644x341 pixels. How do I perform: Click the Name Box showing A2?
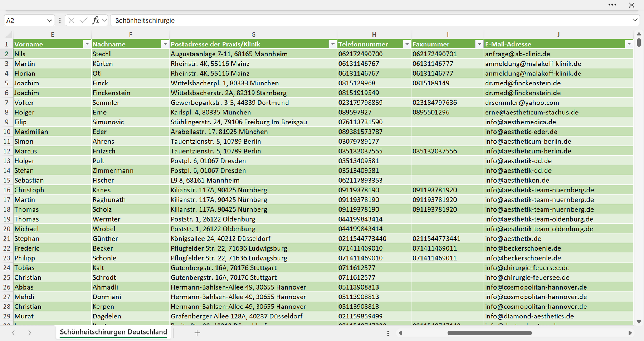tap(25, 21)
